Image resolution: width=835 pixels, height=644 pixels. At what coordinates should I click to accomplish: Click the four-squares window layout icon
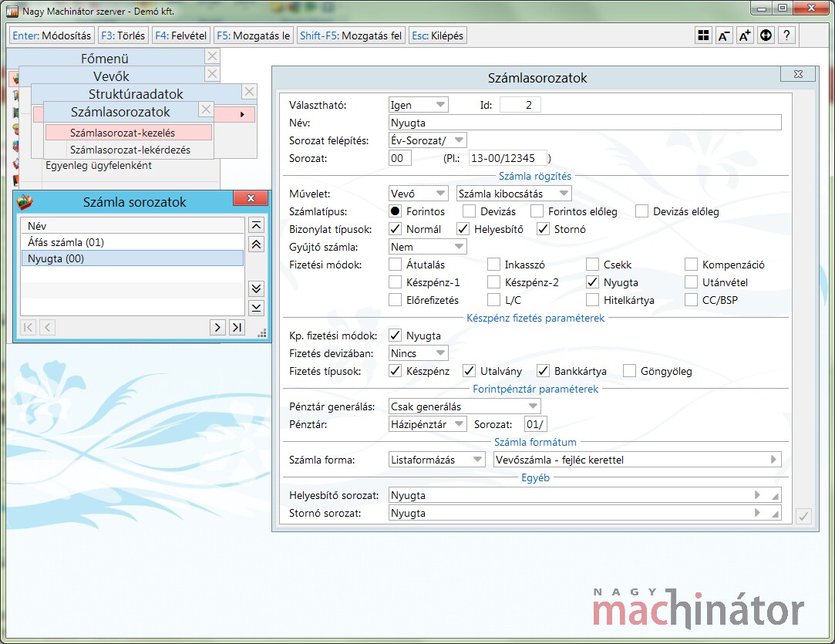click(703, 35)
